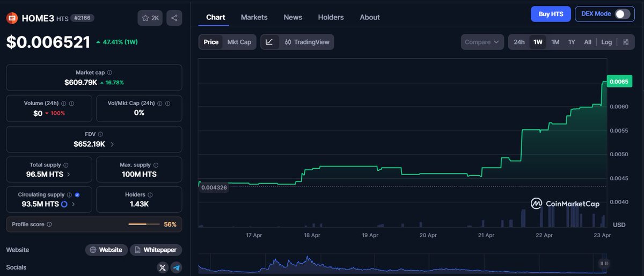Click the Max. supply info icon
Viewport: 644px width, 276px height.
pyautogui.click(x=156, y=165)
